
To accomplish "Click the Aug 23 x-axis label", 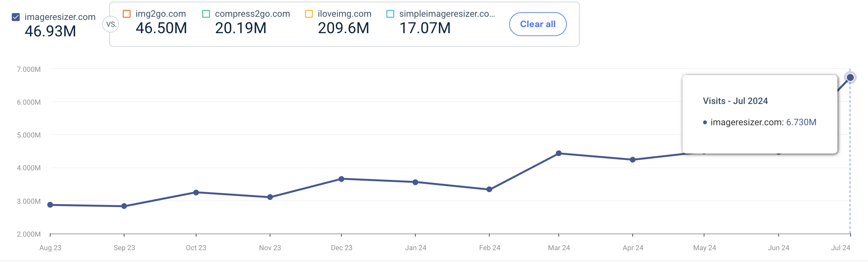I will (x=50, y=248).
